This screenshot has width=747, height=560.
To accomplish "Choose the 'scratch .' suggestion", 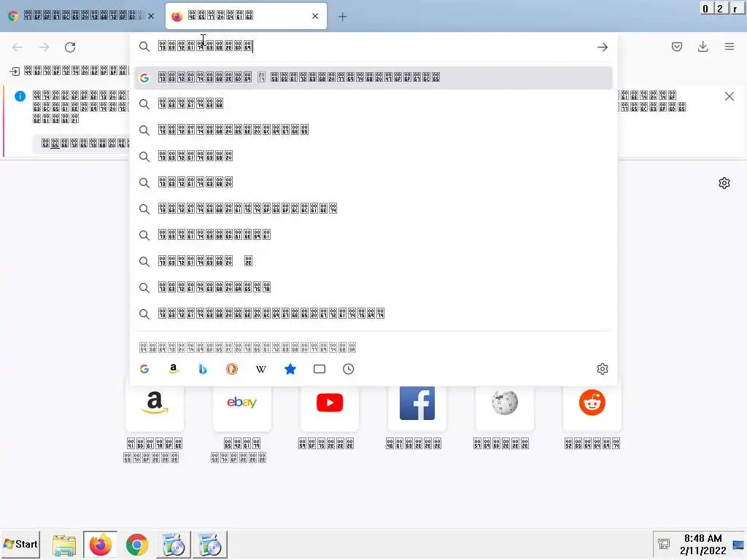I will pos(373,261).
